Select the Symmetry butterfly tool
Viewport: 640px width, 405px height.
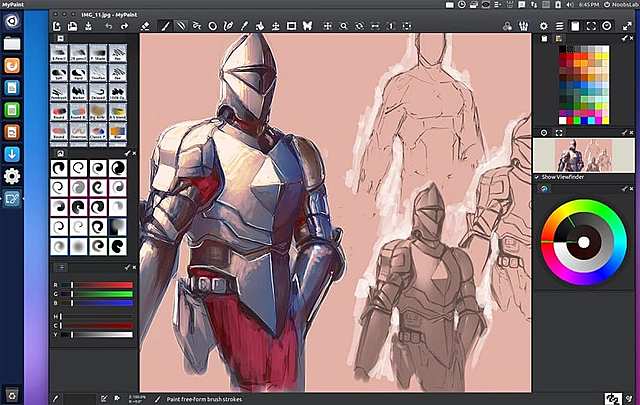click(307, 26)
